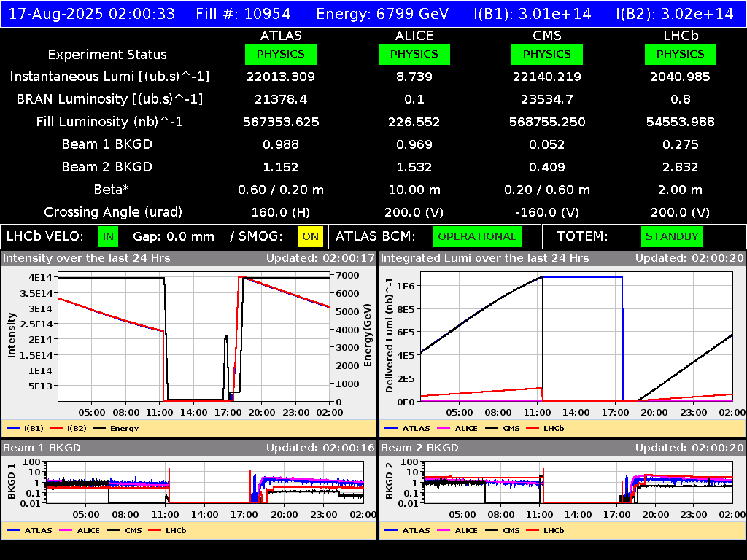Image resolution: width=747 pixels, height=560 pixels.
Task: Select ALICE instantaneous lumi 8.739
Action: click(414, 77)
